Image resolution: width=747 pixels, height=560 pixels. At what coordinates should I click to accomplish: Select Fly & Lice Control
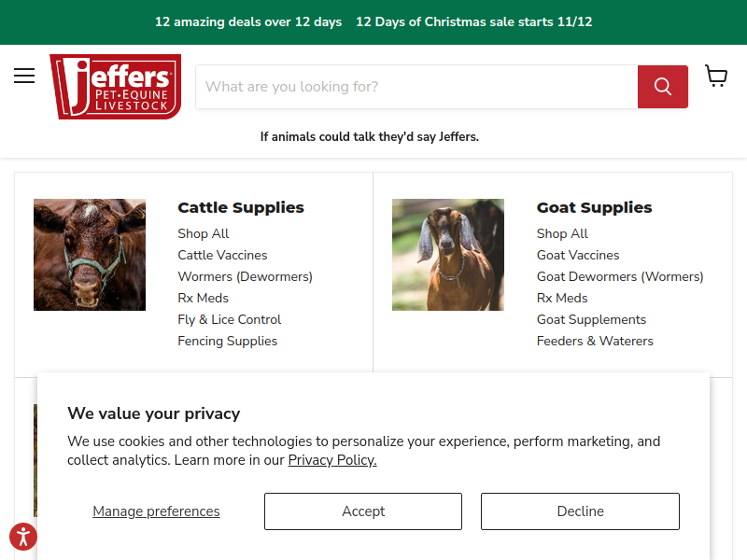229,319
